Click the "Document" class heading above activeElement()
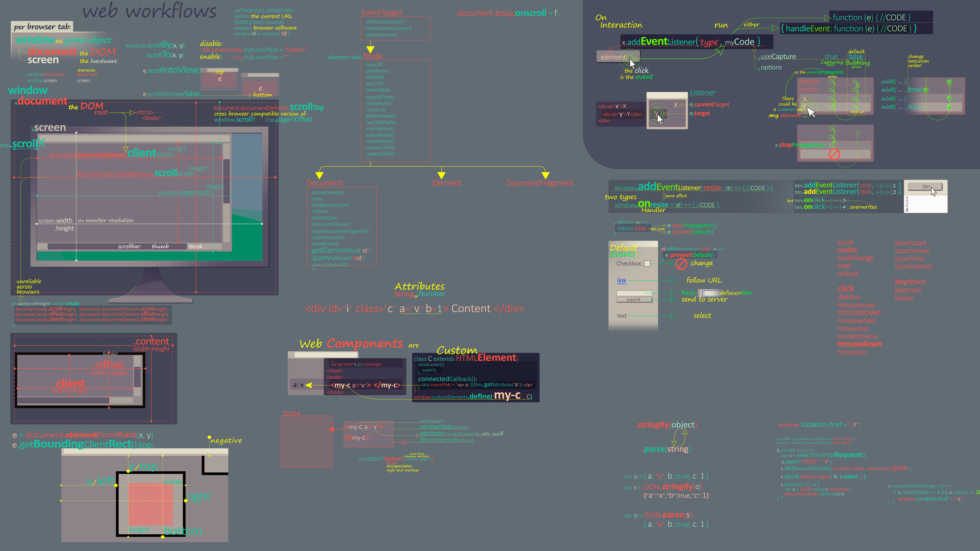The image size is (980, 551). 324,183
